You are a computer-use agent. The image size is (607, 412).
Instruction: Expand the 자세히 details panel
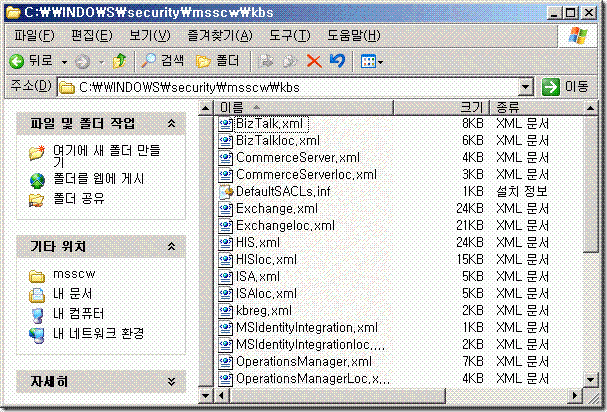(171, 381)
